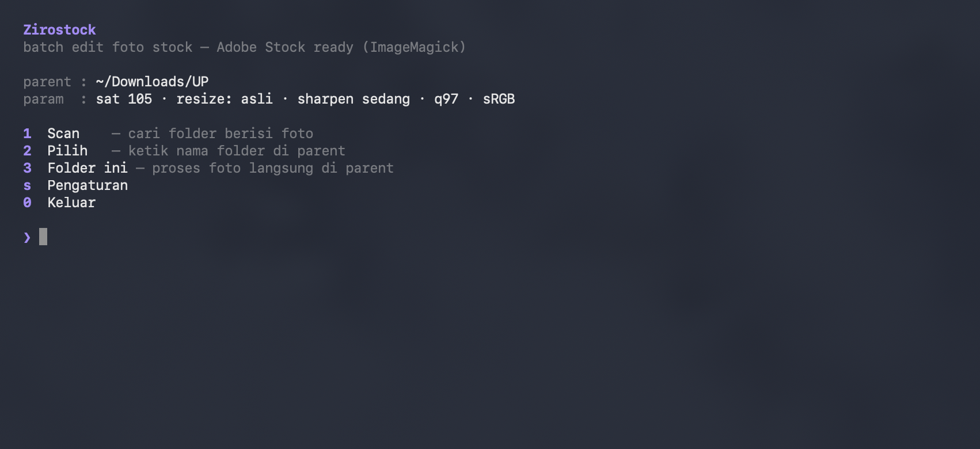Click the ~/Downloads/UP parent path
The image size is (980, 449).
tap(152, 82)
